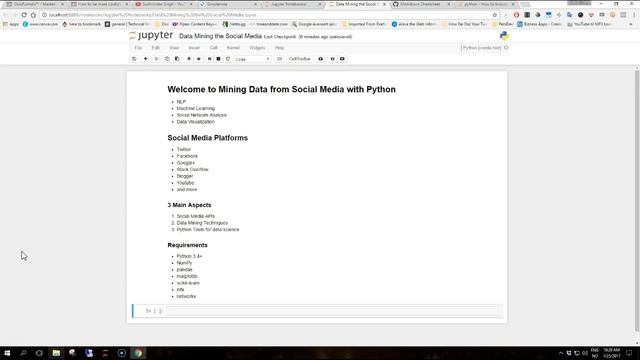Image resolution: width=640 pixels, height=360 pixels.
Task: Open taskbar search magnifier icon
Action: click(23, 353)
